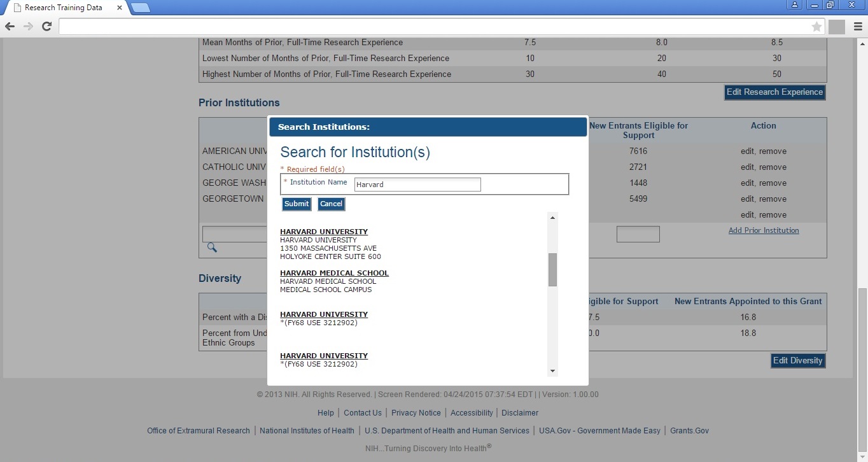
Task: Click the 1448 new entrants value
Action: tap(638, 183)
